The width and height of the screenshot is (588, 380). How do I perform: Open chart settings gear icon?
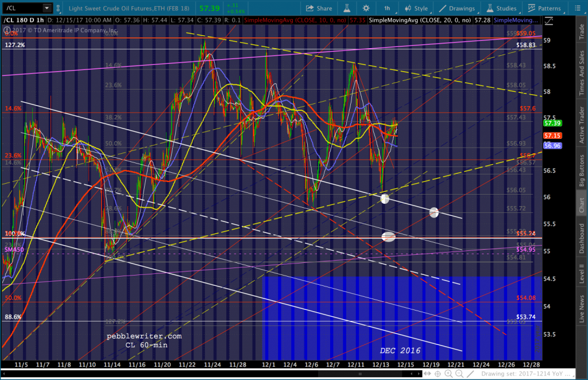tap(366, 8)
